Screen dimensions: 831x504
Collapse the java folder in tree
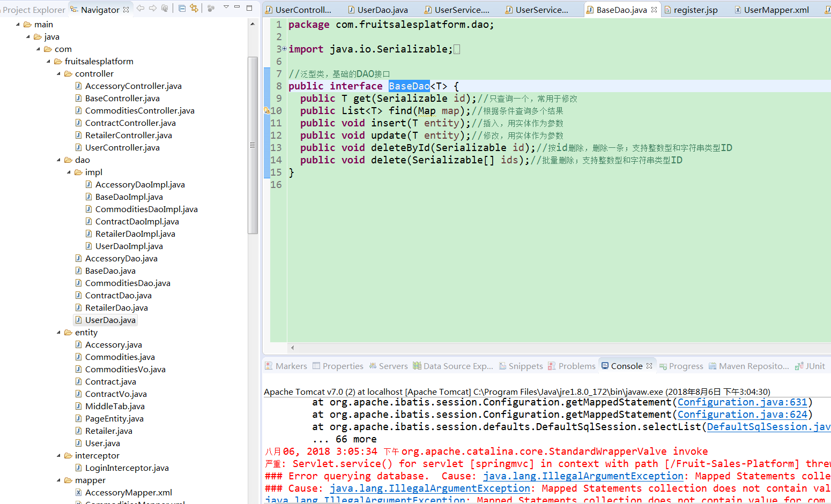(x=28, y=37)
